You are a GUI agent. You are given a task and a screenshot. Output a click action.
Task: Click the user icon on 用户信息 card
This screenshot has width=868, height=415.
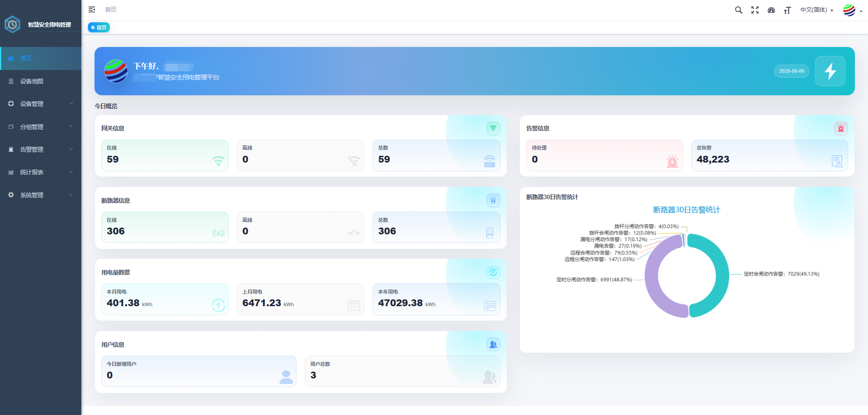coord(493,345)
